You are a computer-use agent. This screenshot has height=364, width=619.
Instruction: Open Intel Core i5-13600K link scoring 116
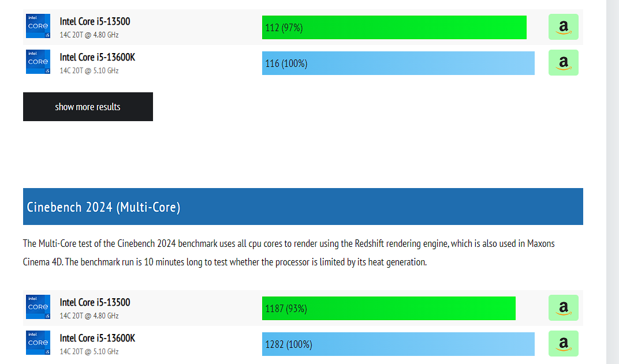click(x=97, y=57)
